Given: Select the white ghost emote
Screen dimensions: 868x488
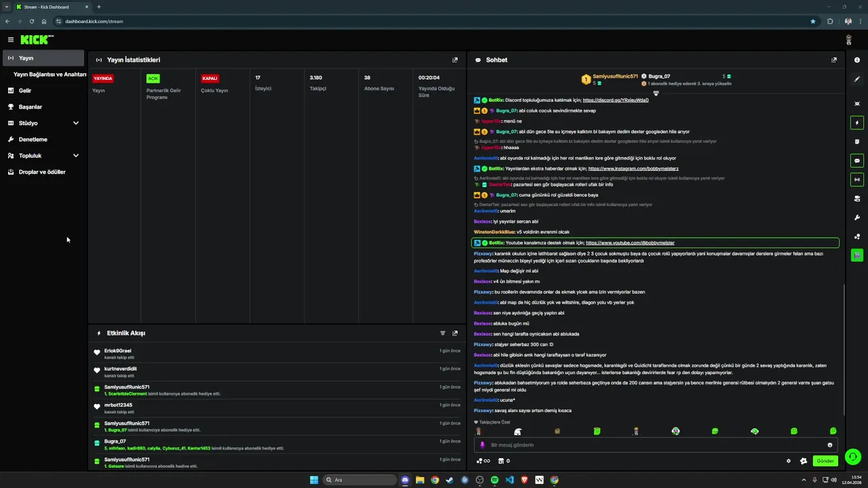Looking at the screenshot, I should [517, 431].
